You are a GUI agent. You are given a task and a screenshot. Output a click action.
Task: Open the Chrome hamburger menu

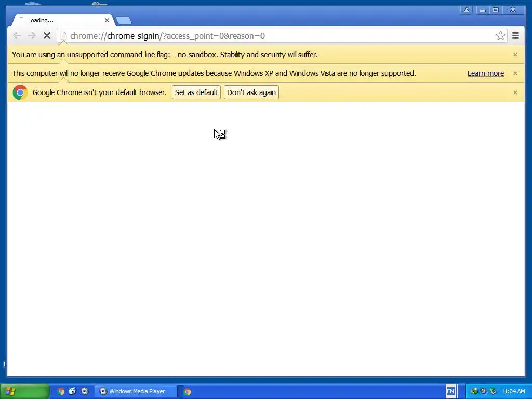point(515,36)
